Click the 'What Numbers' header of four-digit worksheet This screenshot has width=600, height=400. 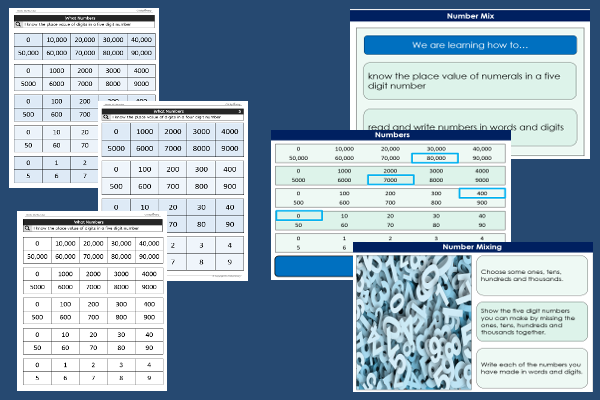(172, 111)
